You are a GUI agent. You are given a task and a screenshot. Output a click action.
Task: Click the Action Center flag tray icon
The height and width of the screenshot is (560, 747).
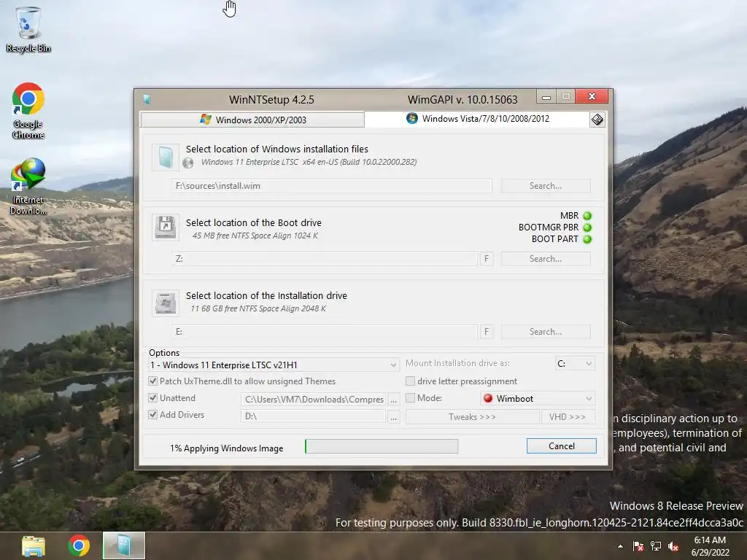(x=638, y=546)
